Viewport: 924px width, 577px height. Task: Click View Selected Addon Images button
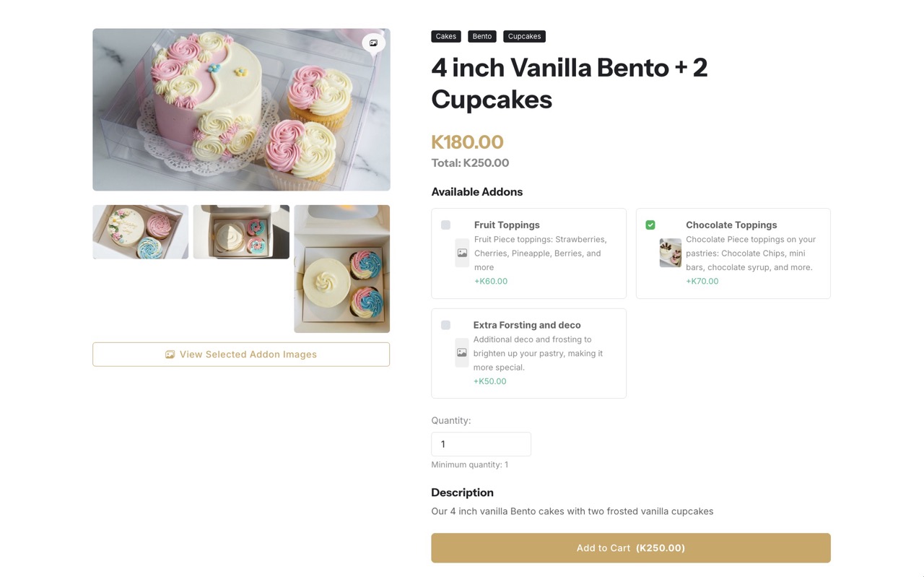[241, 355]
